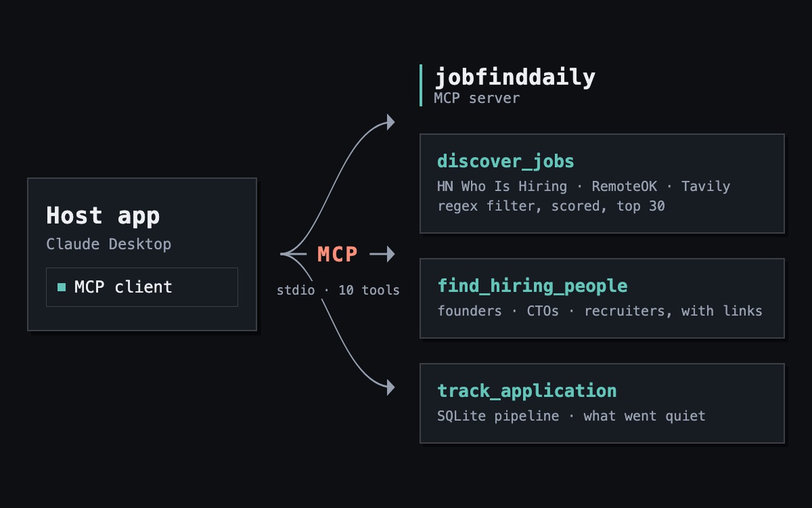
Task: Click 'SQLite pipeline · what went quiet' text
Action: click(571, 416)
